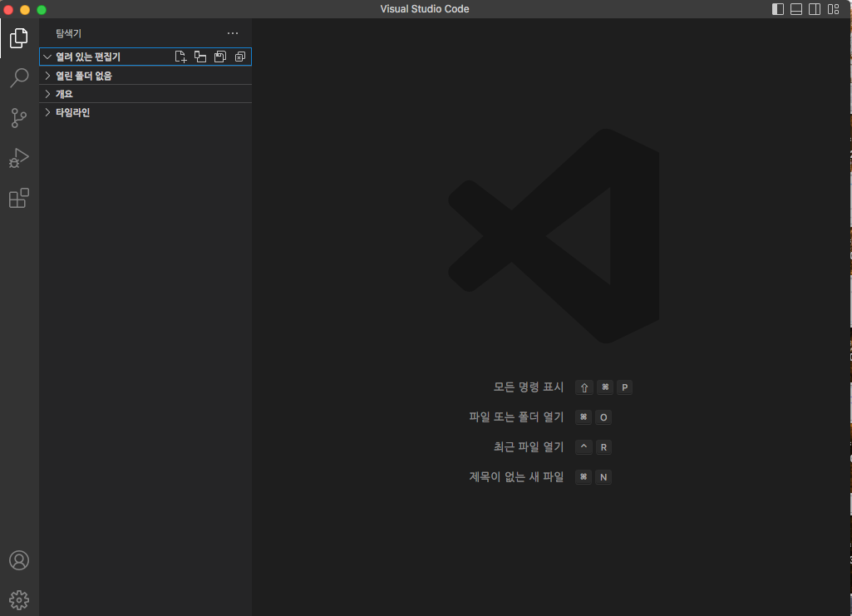Minimize the window with yellow button

[25, 9]
